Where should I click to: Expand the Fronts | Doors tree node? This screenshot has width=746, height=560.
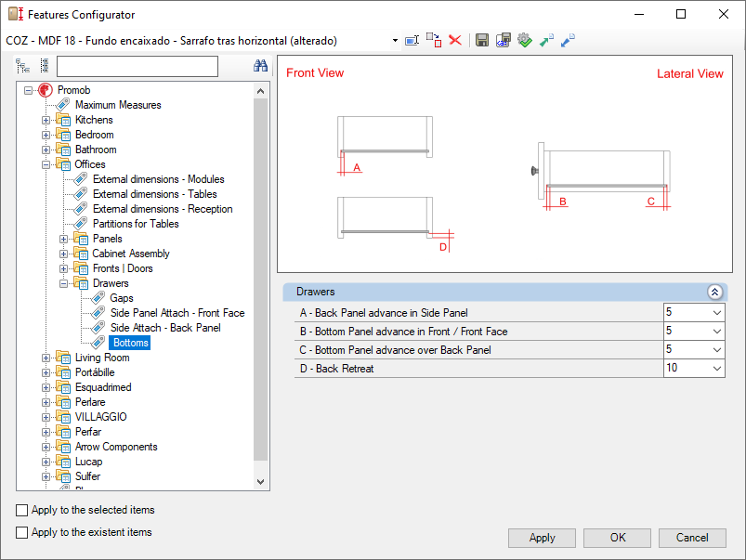[x=63, y=268]
